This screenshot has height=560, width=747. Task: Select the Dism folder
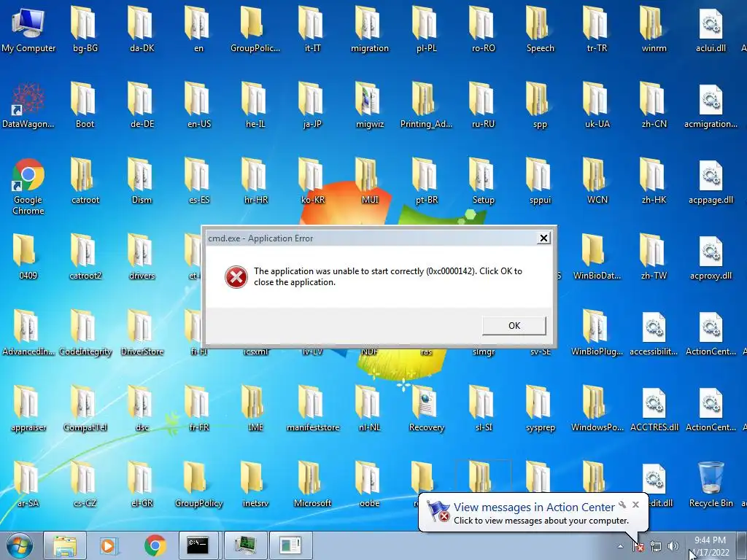142,182
